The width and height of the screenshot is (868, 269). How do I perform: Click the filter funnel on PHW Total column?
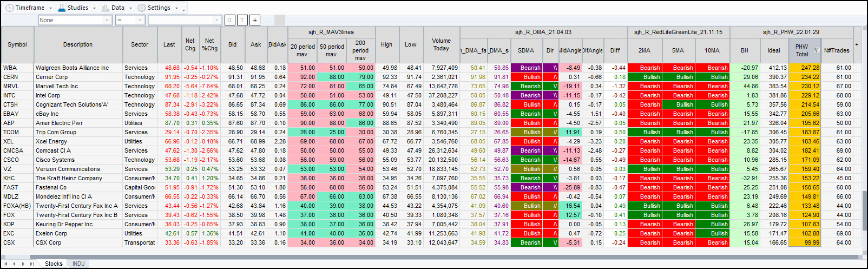click(817, 50)
